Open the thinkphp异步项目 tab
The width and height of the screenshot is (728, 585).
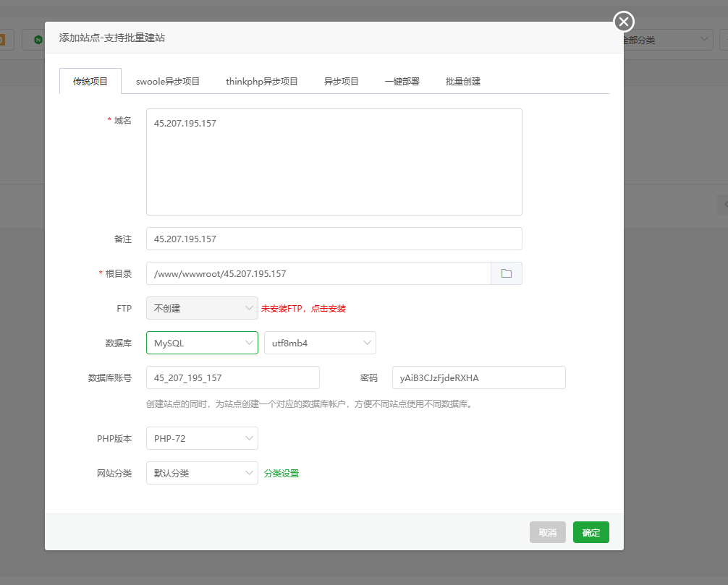[x=261, y=82]
